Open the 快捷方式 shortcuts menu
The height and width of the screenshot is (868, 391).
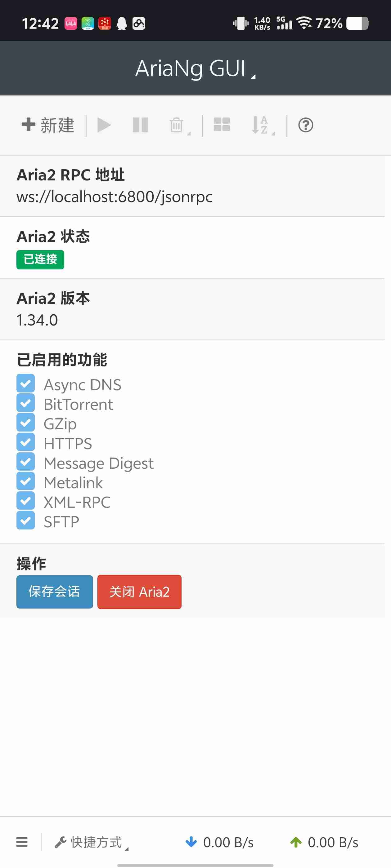[x=92, y=842]
